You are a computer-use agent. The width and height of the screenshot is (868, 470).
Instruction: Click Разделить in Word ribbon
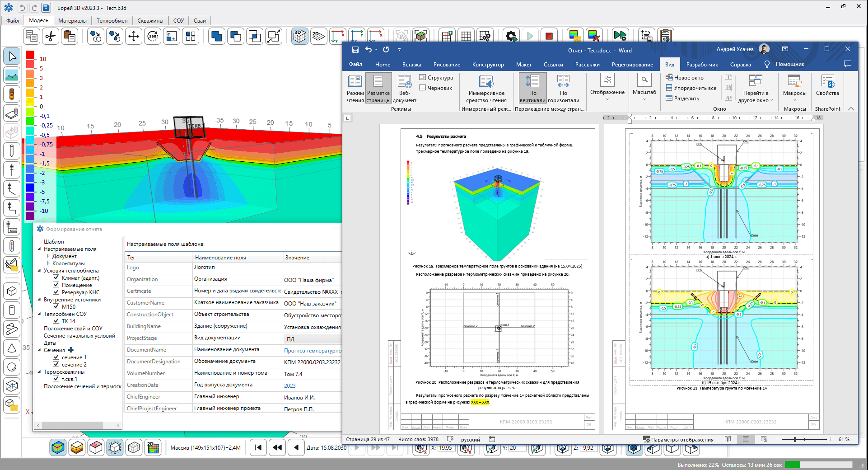[x=682, y=98]
